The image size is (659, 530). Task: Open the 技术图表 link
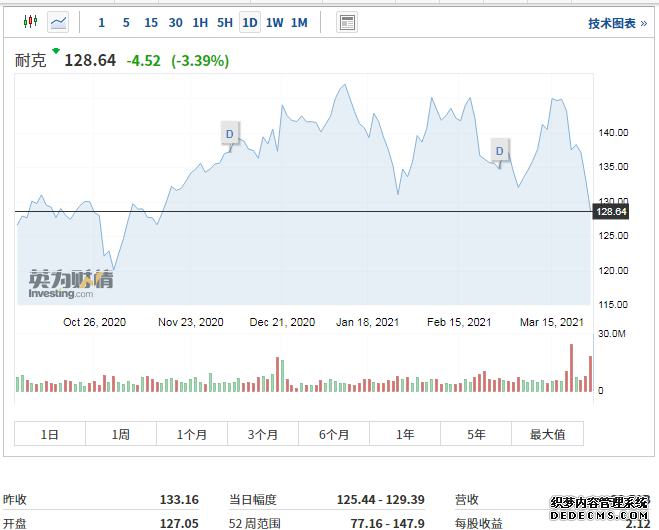(x=617, y=24)
